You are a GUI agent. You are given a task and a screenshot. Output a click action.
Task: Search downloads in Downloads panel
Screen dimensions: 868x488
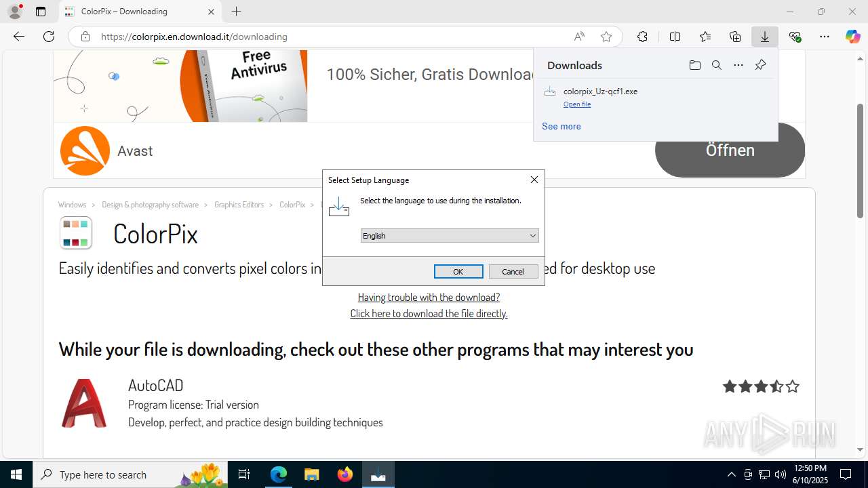(x=716, y=65)
